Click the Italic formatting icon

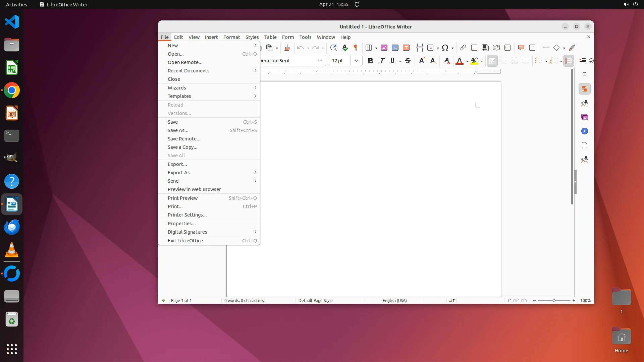tap(382, 61)
